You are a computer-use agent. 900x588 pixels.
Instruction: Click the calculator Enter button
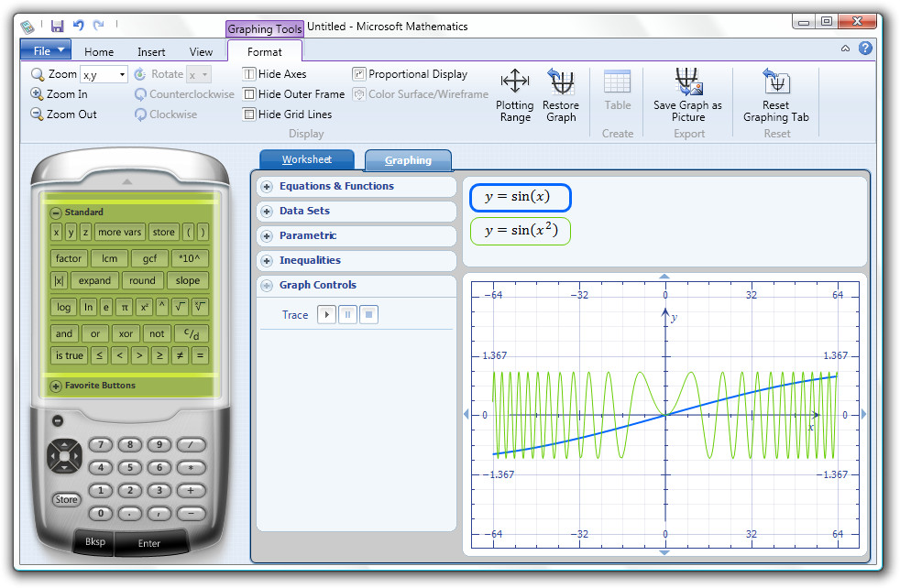tap(149, 543)
